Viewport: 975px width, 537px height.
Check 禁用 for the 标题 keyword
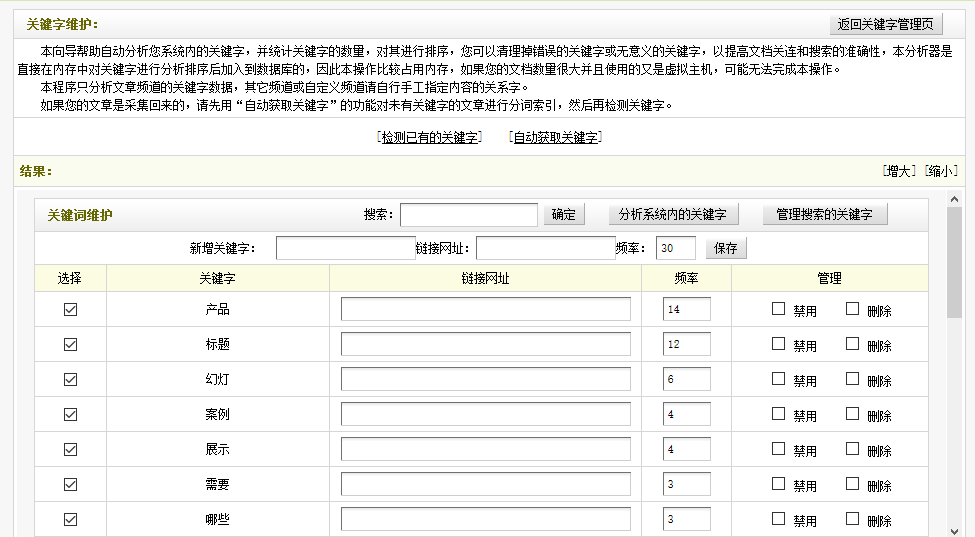[x=778, y=344]
